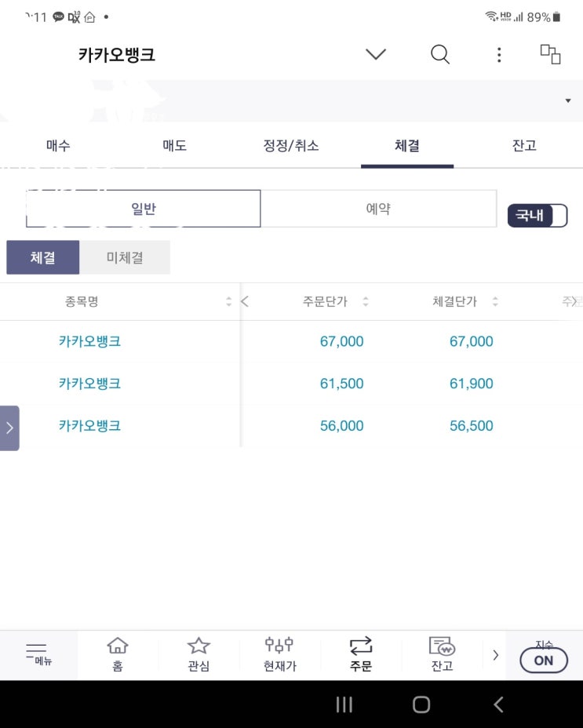Open the three-dot more options menu
The width and height of the screenshot is (583, 728).
tap(499, 55)
